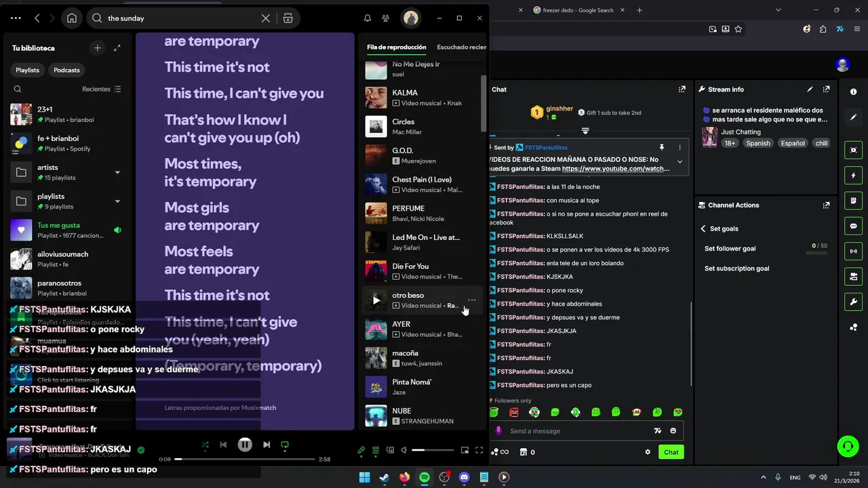Toggle Spotify shuffle
The image size is (868, 488).
click(x=205, y=445)
